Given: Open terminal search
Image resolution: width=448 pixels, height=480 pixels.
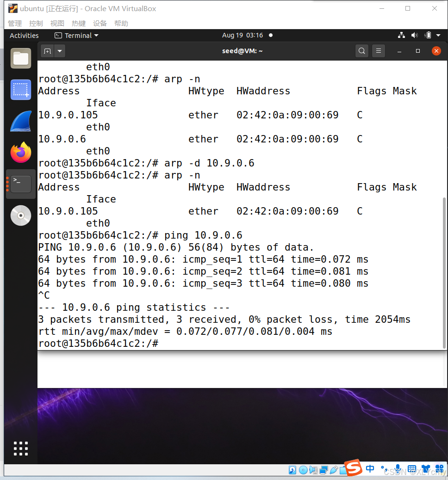Looking at the screenshot, I should click(x=362, y=51).
